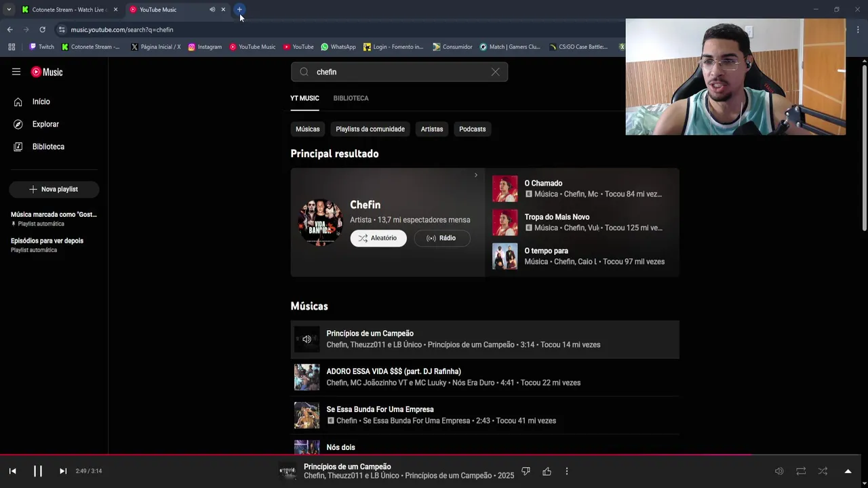The height and width of the screenshot is (488, 868).
Task: Toggle shuffle in player bar
Action: [823, 471]
